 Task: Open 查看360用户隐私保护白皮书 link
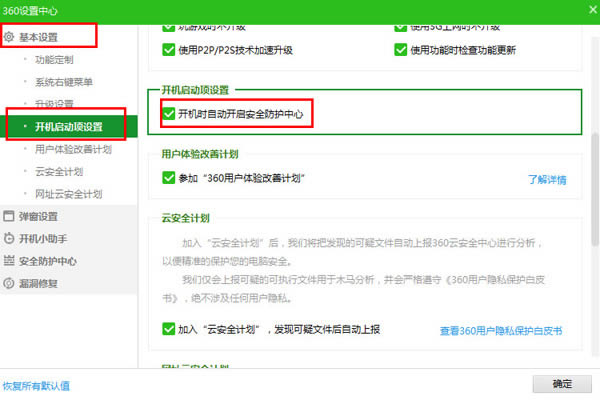pyautogui.click(x=501, y=330)
